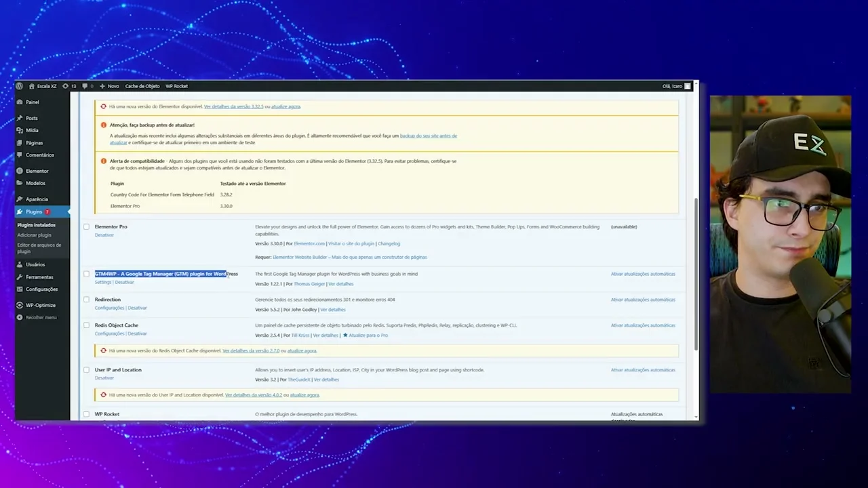Select Adicionar plugin submenu item
The width and height of the screenshot is (868, 488).
[34, 235]
